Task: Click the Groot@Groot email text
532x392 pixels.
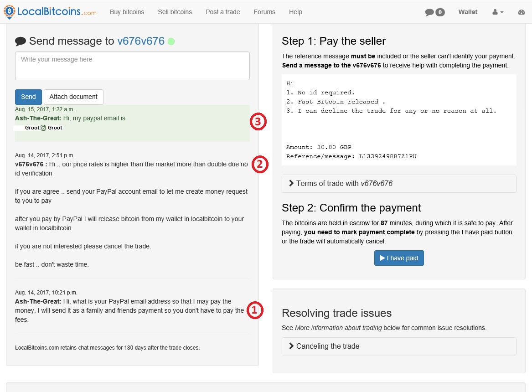Action: [43, 128]
